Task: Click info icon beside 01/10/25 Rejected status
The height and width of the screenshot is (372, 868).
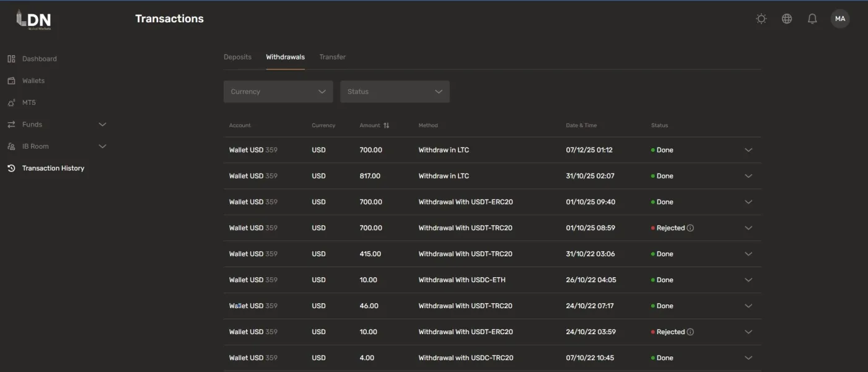Action: [x=690, y=228]
